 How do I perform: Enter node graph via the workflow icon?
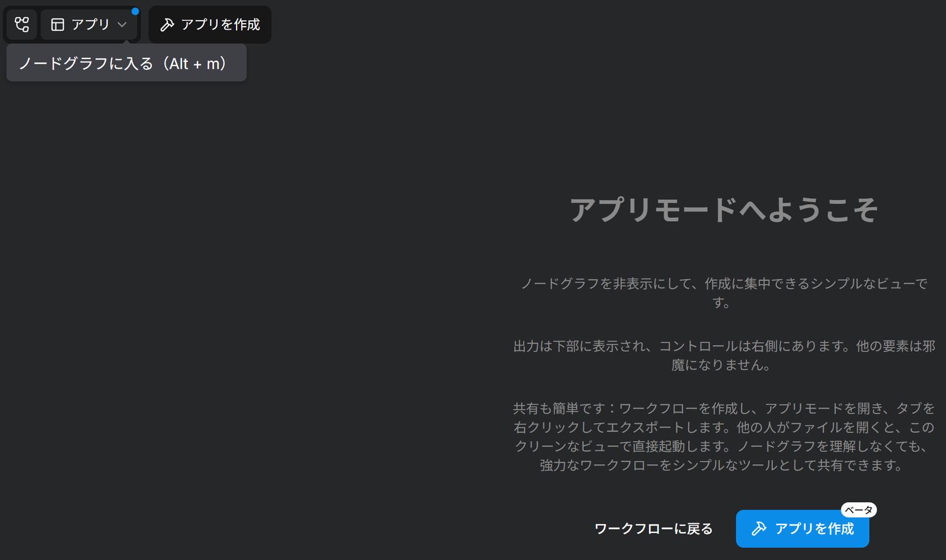pyautogui.click(x=22, y=24)
